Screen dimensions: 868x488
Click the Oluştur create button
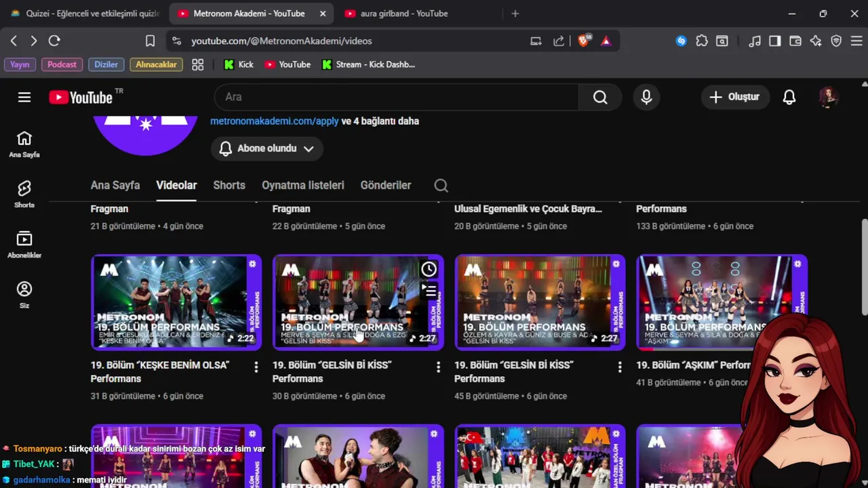pos(735,97)
